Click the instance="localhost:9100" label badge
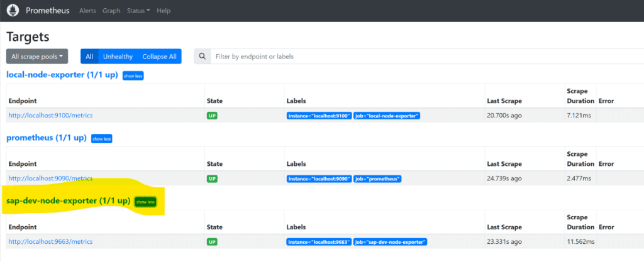Viewport: 644px width, 262px height. [318, 116]
